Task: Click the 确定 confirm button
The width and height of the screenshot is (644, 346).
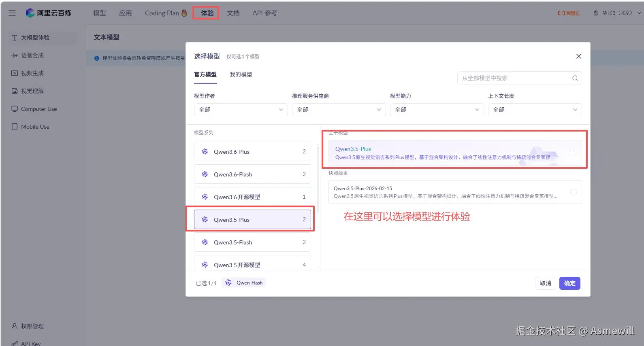Action: pyautogui.click(x=570, y=283)
